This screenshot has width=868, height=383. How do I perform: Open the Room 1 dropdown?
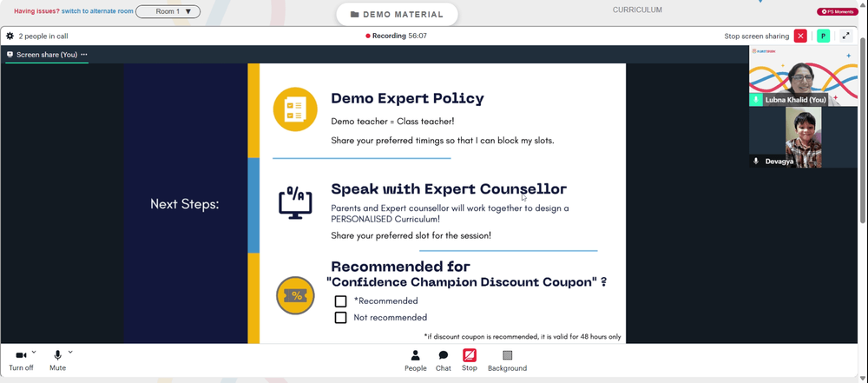(168, 11)
